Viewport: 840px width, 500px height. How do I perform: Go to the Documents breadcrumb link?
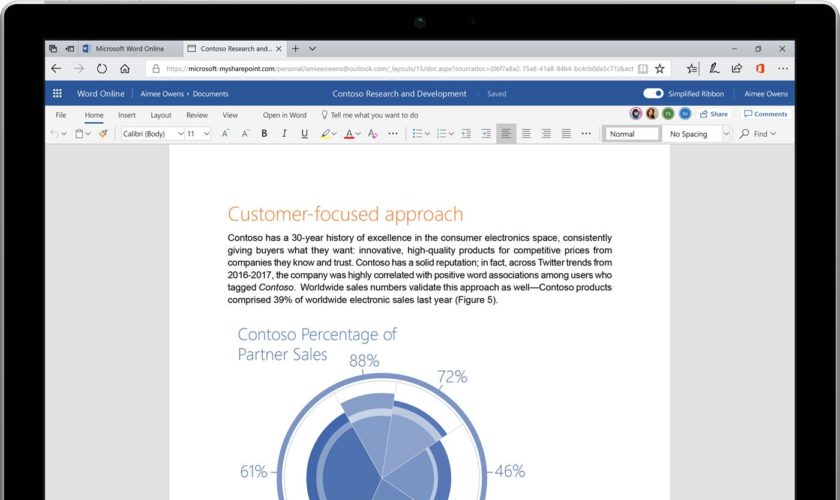coord(211,94)
